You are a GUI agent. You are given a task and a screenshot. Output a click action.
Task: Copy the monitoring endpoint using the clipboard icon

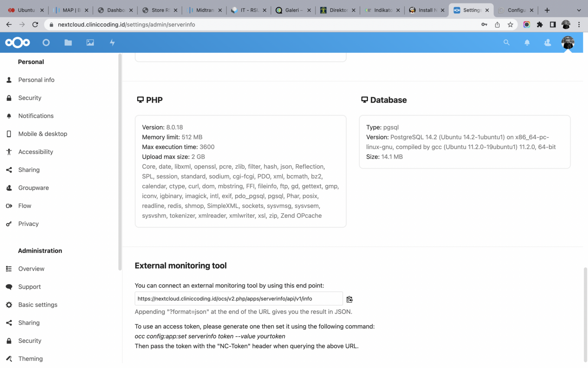point(349,299)
